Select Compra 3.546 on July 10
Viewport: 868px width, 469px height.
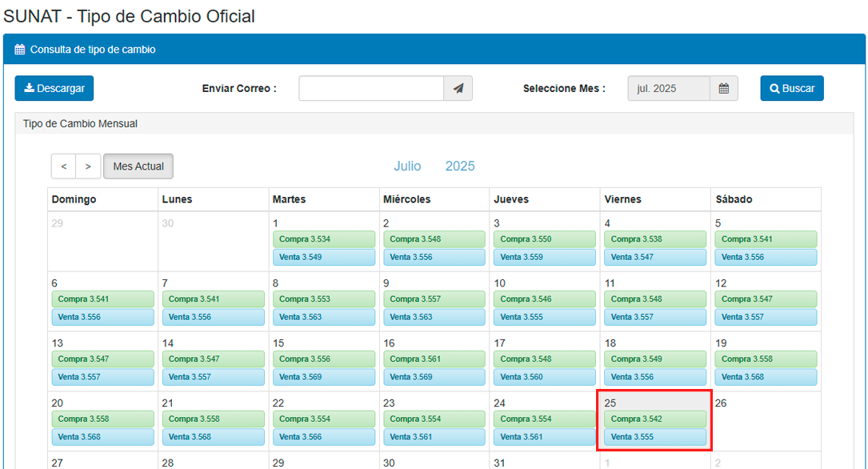click(545, 299)
